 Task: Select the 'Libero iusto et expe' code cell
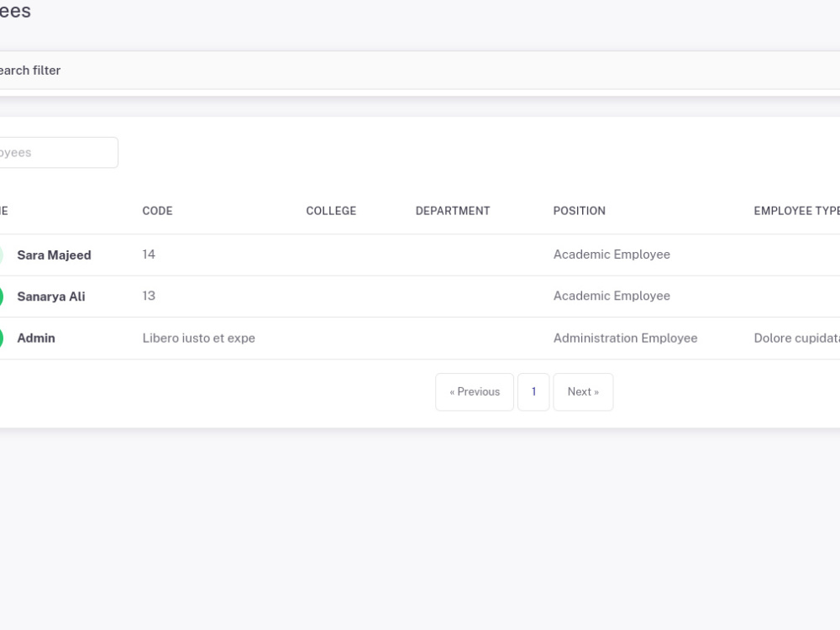[199, 338]
